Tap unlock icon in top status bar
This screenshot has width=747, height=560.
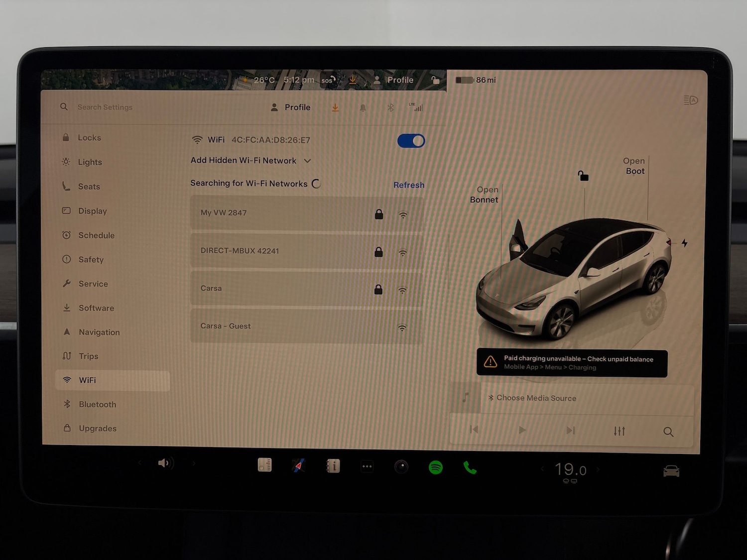point(435,80)
